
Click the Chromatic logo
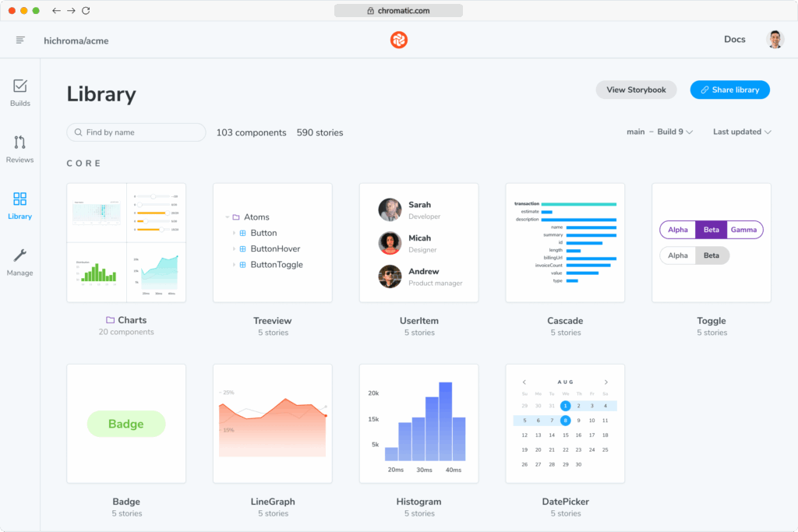click(398, 40)
